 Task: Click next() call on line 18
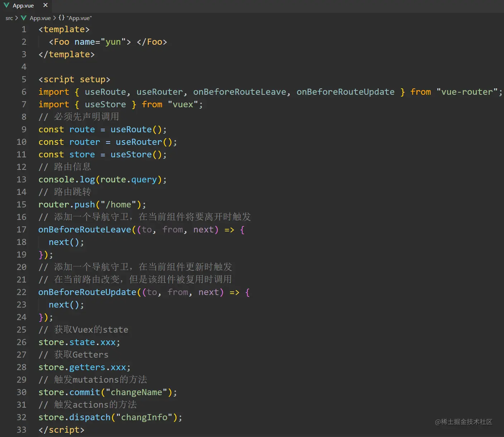point(64,242)
